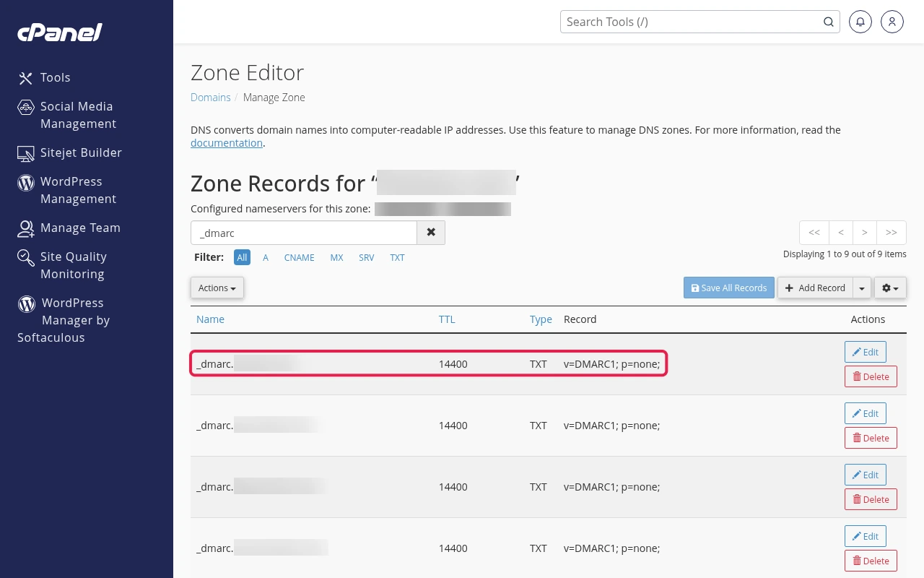Viewport: 924px width, 578px height.
Task: Edit the first _dmarc record
Action: coord(866,352)
